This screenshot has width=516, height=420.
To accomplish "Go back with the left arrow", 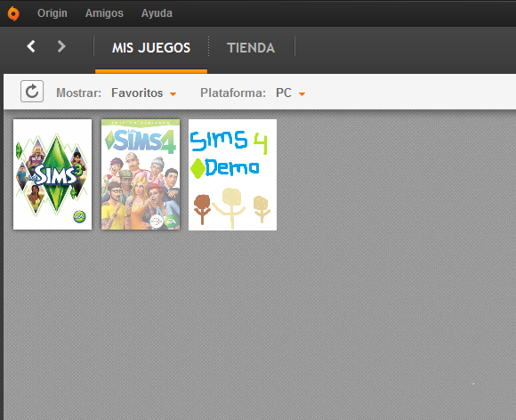I will tap(31, 46).
